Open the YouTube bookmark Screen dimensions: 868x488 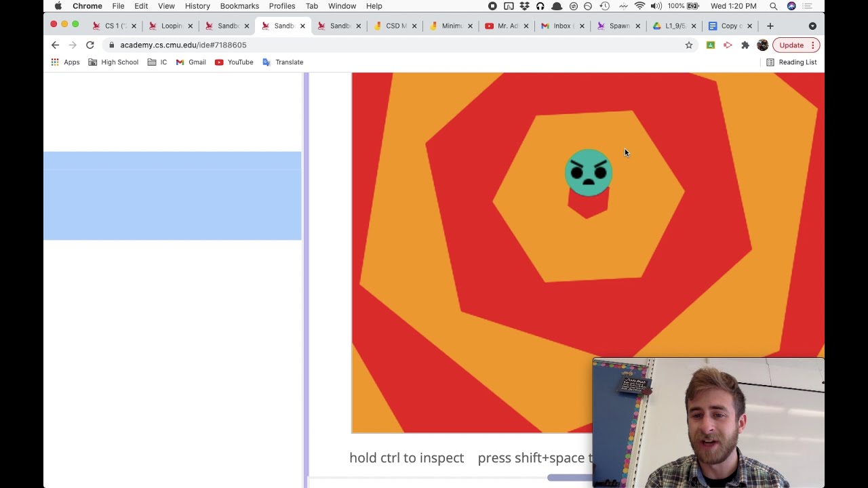[234, 62]
